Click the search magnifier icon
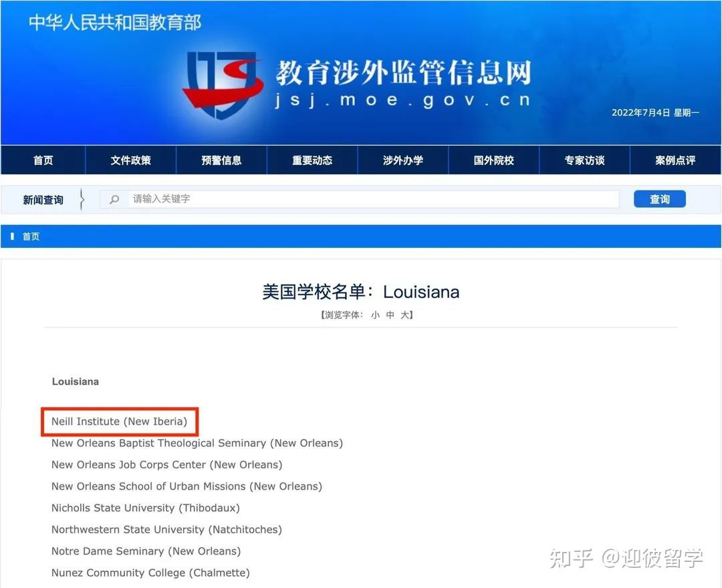This screenshot has width=722, height=588. pyautogui.click(x=114, y=198)
